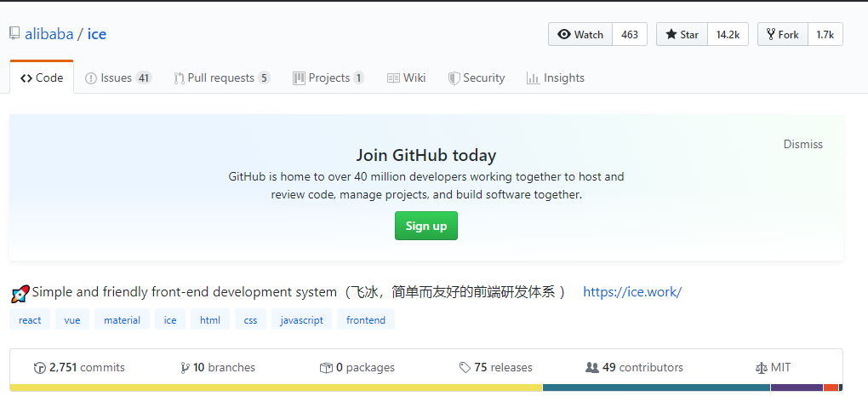Click the Pull requests count badge 5
The image size is (868, 402).
(264, 78)
